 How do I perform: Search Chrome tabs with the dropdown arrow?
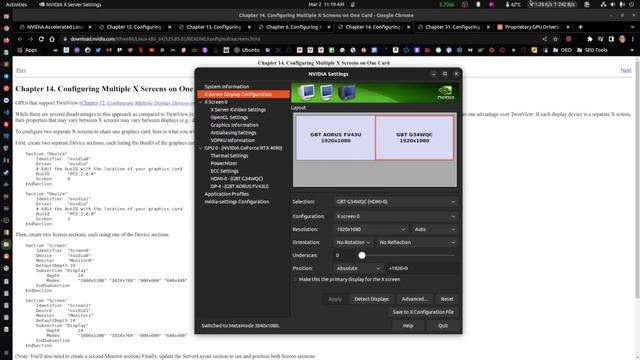tap(632, 27)
